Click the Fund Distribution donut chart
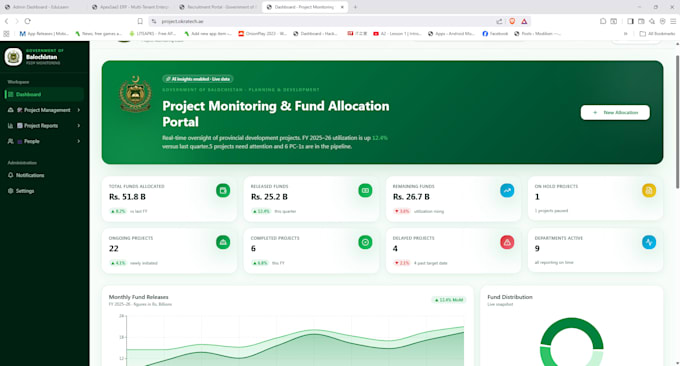The height and width of the screenshot is (366, 680). (572, 343)
